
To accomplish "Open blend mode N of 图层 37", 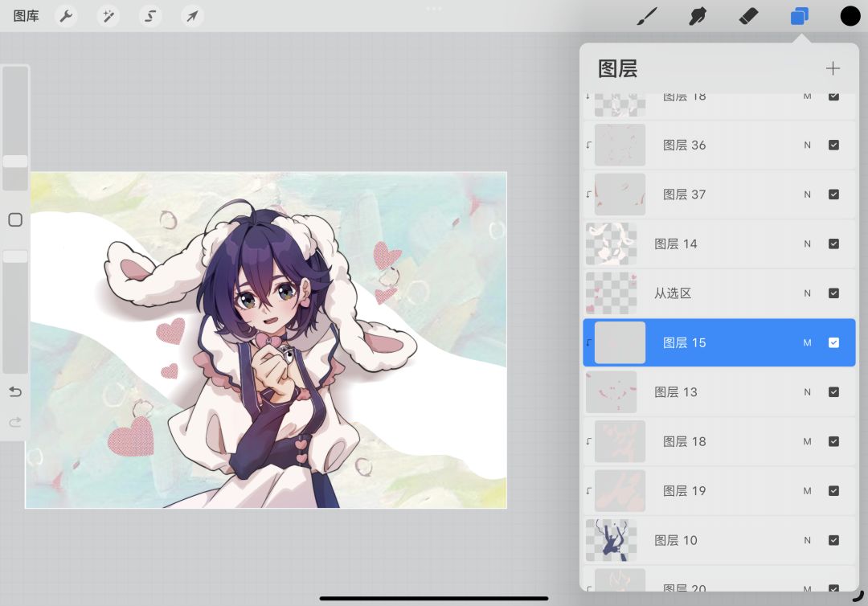I will click(x=807, y=194).
